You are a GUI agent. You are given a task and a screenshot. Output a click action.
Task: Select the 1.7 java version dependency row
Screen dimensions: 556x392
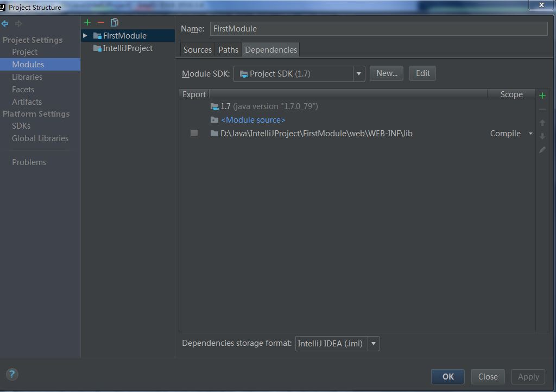(x=357, y=106)
